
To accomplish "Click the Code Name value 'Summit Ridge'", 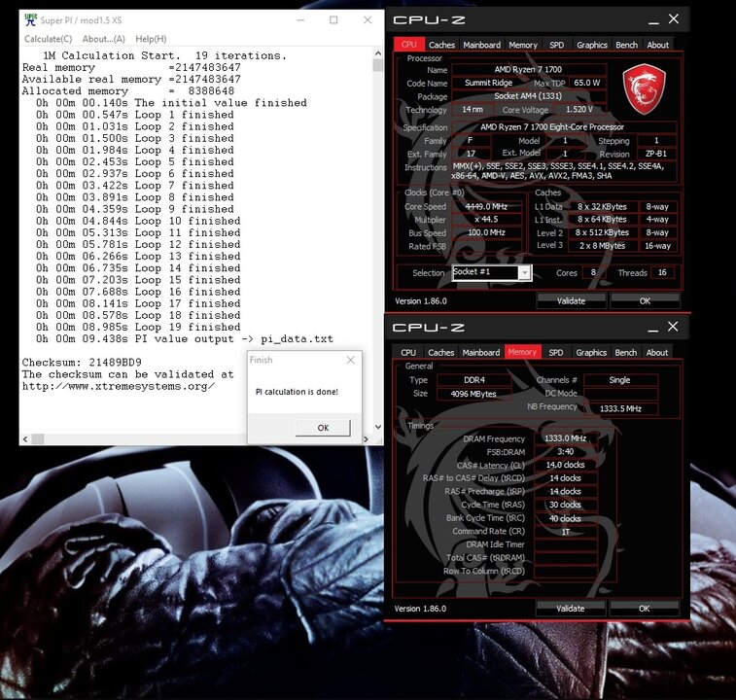I will (488, 83).
